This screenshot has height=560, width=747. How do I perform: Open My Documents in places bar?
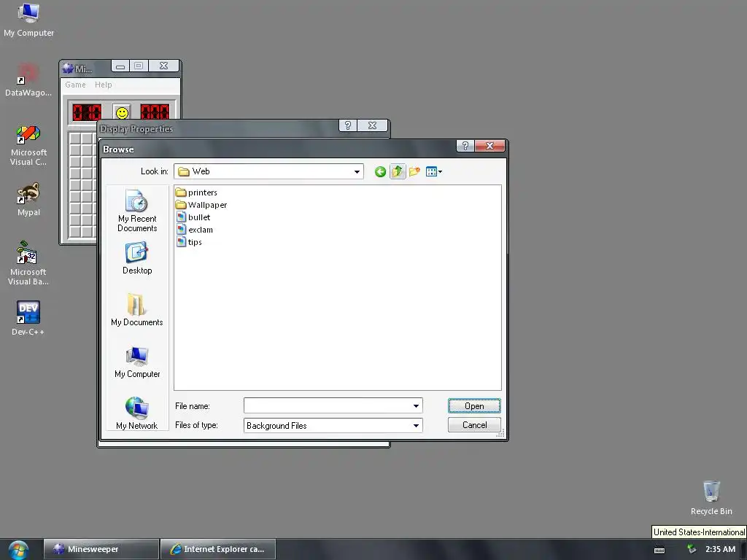coord(137,310)
